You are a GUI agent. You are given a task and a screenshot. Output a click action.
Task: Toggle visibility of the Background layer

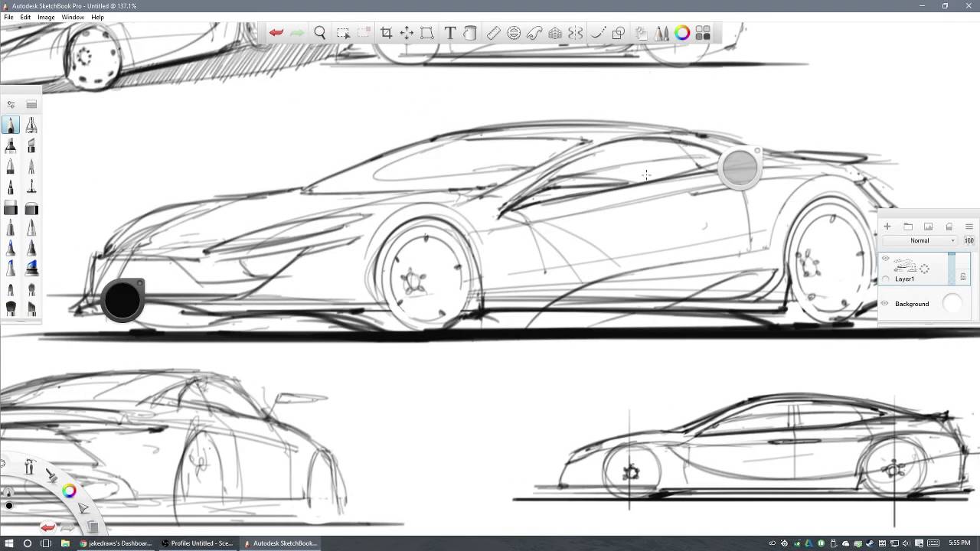(884, 303)
